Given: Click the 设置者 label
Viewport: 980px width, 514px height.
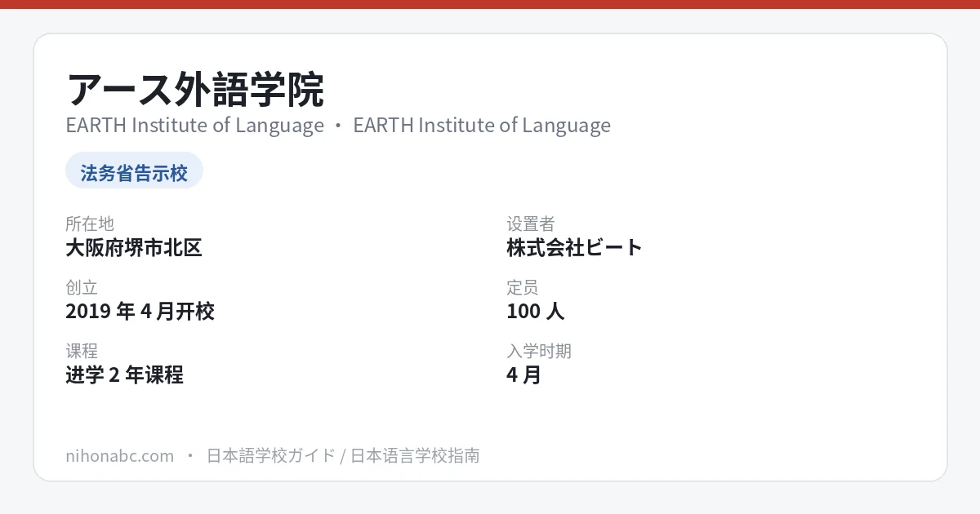Looking at the screenshot, I should (x=531, y=224).
